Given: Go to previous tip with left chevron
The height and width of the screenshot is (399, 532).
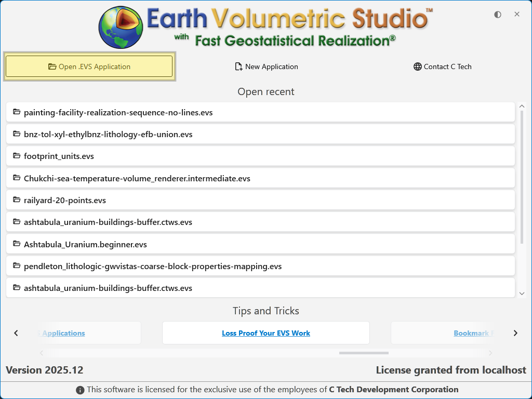Looking at the screenshot, I should 16,333.
